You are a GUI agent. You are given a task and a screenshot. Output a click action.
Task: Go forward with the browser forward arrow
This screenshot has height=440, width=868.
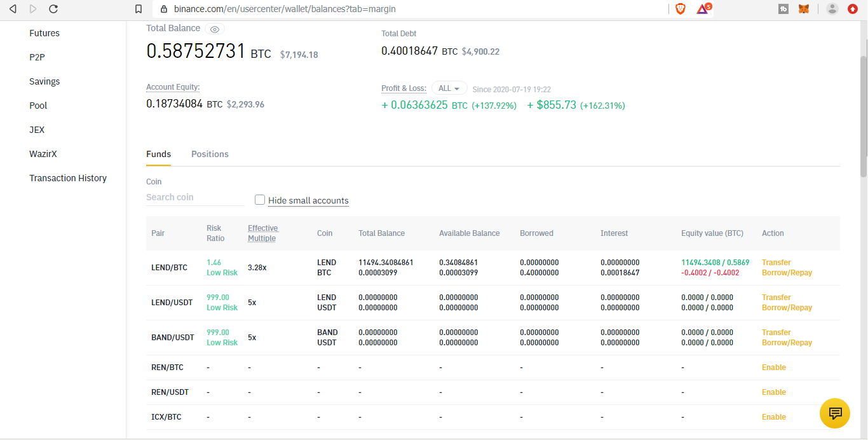click(33, 9)
